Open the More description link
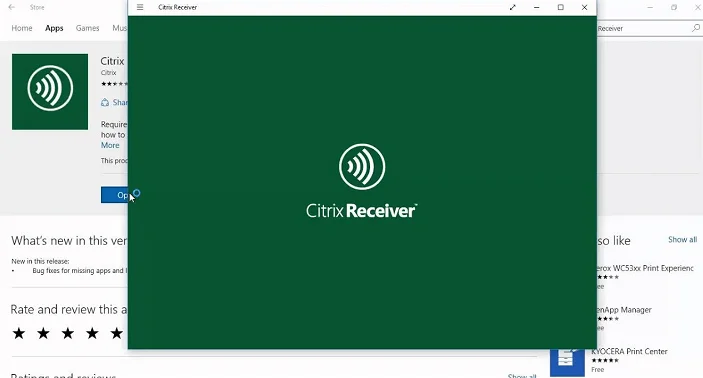Screen dimensions: 703x378 110,145
